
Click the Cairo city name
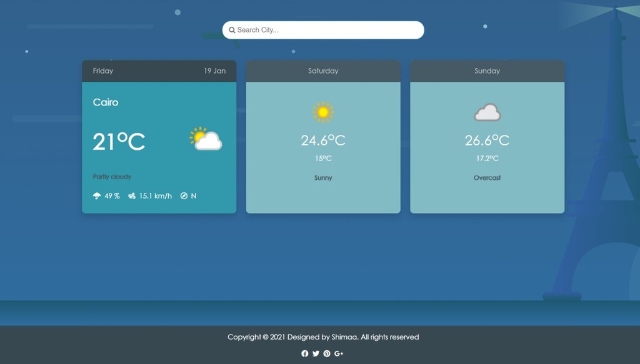(x=106, y=102)
